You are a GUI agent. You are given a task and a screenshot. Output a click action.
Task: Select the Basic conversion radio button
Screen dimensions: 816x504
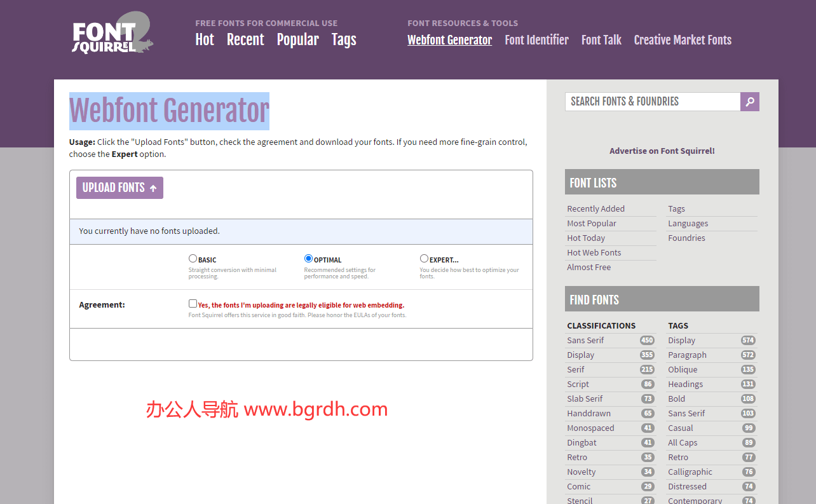click(193, 259)
